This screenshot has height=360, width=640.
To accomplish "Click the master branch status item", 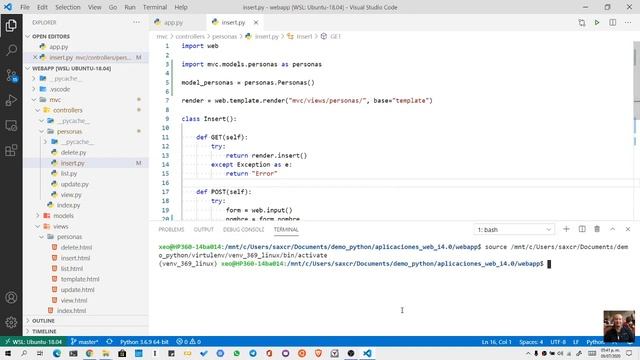I will pos(84,342).
